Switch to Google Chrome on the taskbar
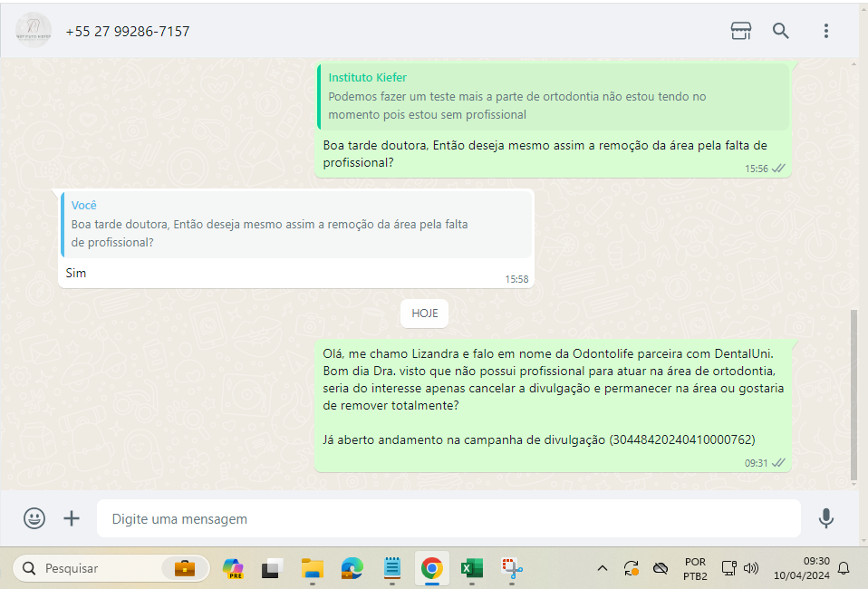The width and height of the screenshot is (868, 589). pyautogui.click(x=432, y=568)
